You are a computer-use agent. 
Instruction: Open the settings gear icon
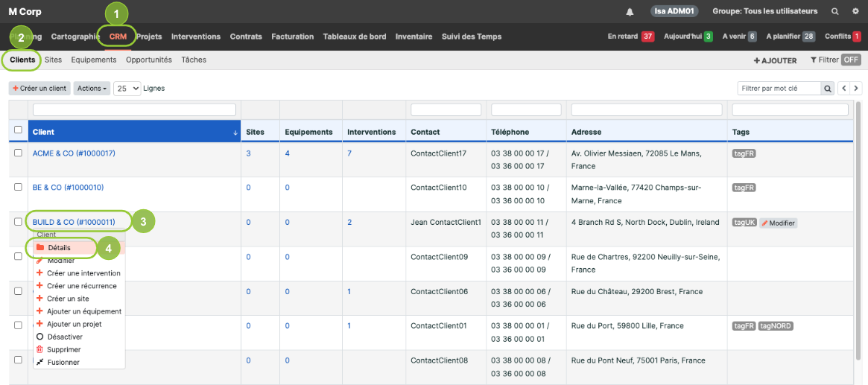coord(856,12)
